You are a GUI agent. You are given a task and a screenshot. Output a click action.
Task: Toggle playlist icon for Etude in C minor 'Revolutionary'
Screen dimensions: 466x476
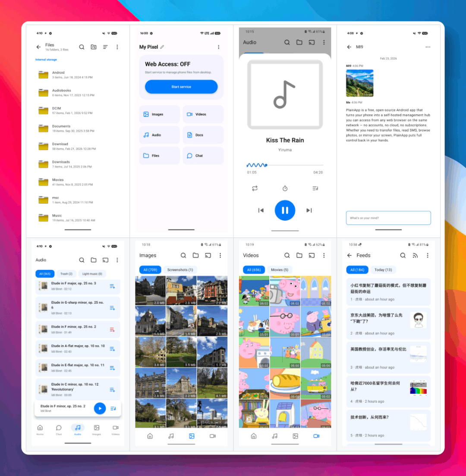pyautogui.click(x=112, y=390)
